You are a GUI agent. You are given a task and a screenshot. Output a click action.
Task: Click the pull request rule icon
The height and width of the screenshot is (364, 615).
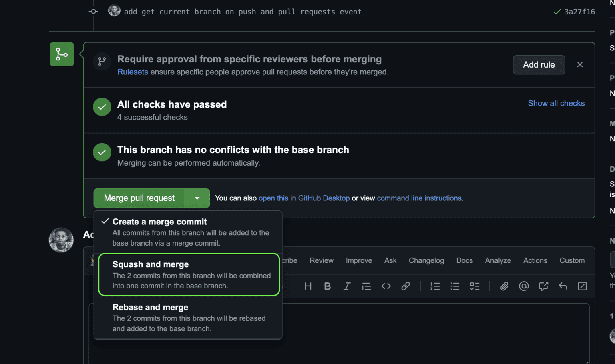click(x=102, y=62)
